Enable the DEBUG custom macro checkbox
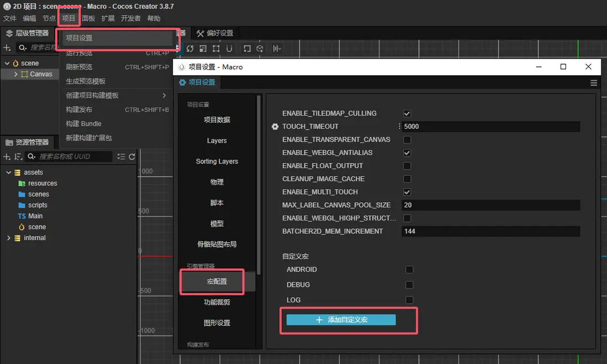The height and width of the screenshot is (364, 607). pos(409,285)
